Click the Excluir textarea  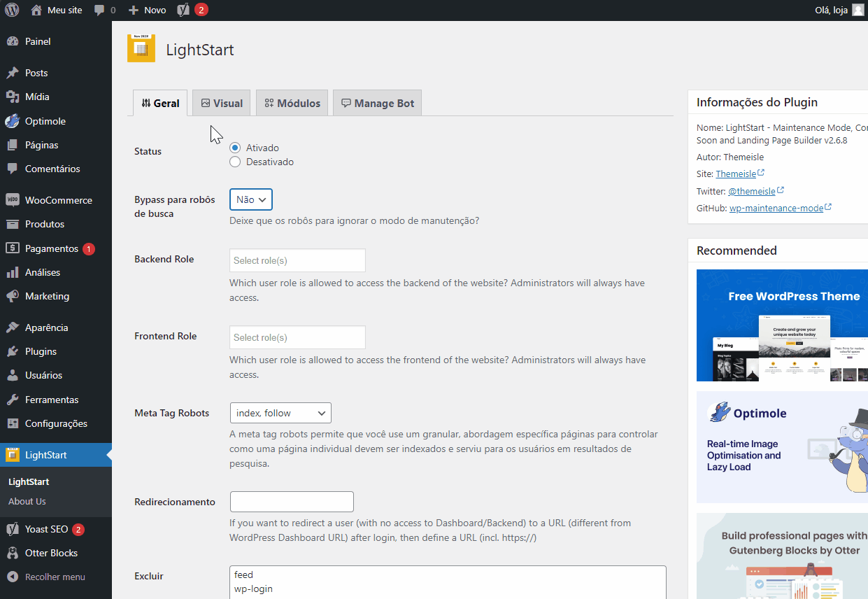click(448, 582)
